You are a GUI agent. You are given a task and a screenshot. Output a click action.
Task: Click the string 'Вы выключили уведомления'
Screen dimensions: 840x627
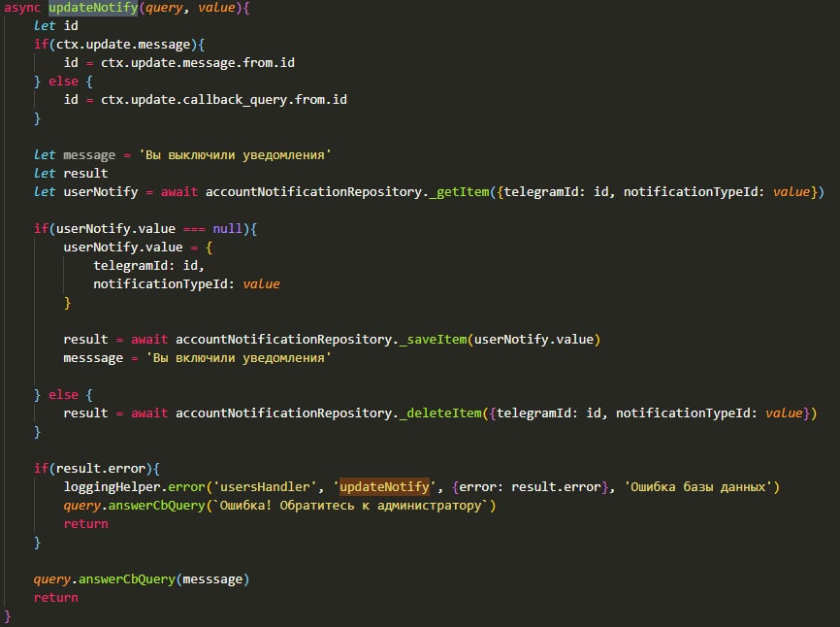coord(235,155)
